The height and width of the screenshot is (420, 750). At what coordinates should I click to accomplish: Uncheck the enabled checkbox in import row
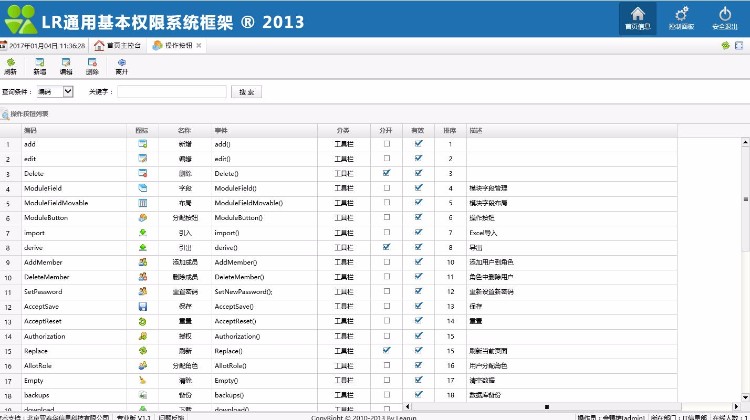click(419, 232)
